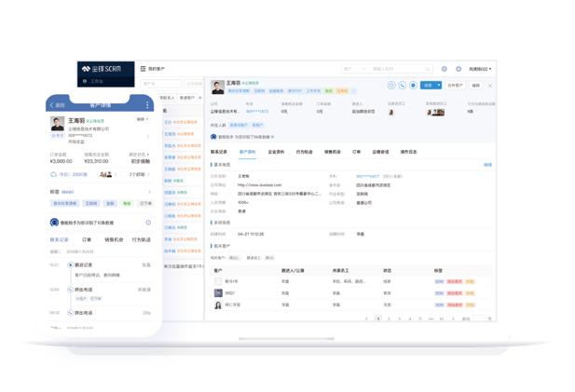The height and width of the screenshot is (392, 575).
Task: Tap the 跟进状态 dropdown on phone
Action: point(139,155)
